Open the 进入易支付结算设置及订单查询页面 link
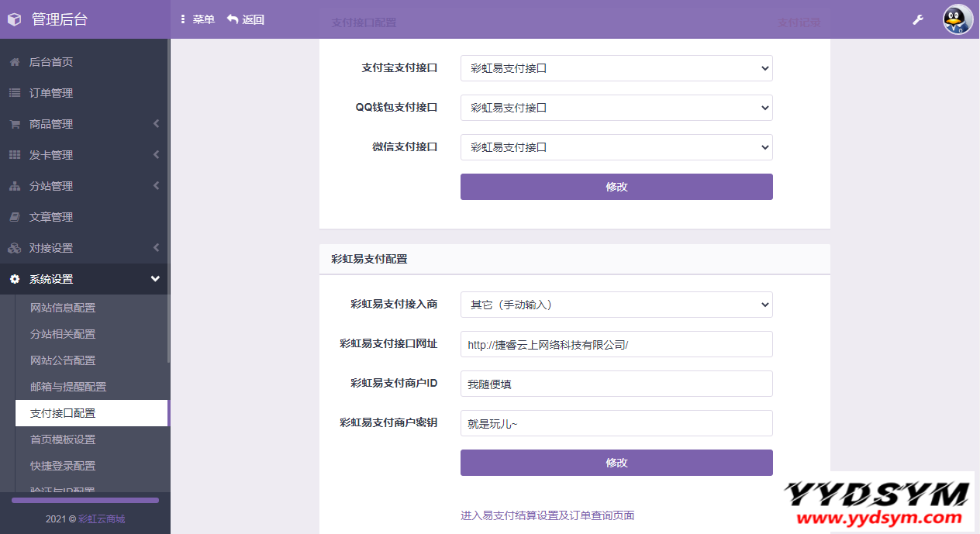Viewport: 980px width, 534px height. point(547,515)
